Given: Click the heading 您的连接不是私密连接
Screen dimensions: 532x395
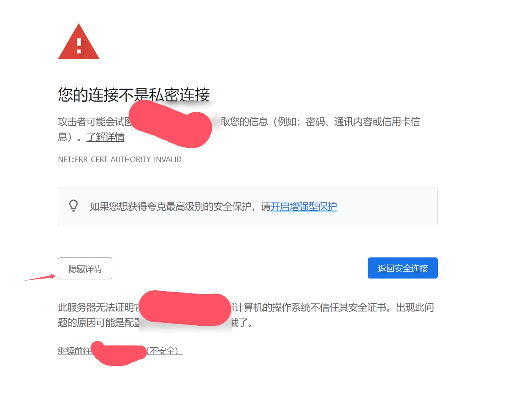Looking at the screenshot, I should pyautogui.click(x=134, y=95).
